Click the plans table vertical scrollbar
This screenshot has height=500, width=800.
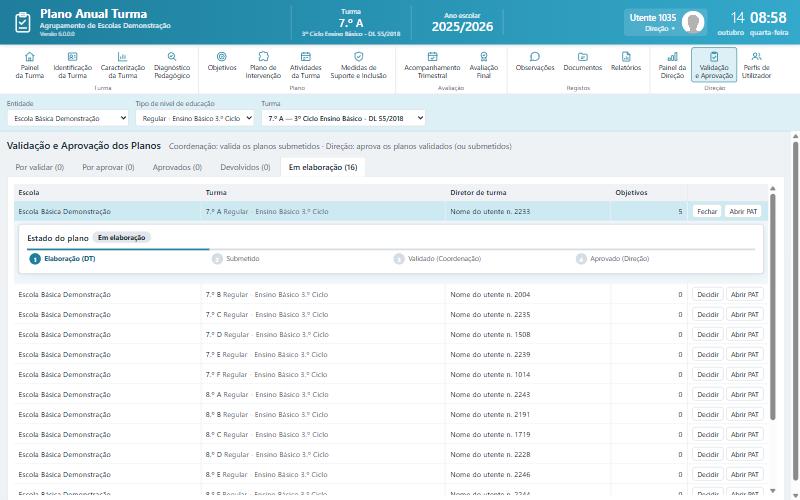coord(772,306)
